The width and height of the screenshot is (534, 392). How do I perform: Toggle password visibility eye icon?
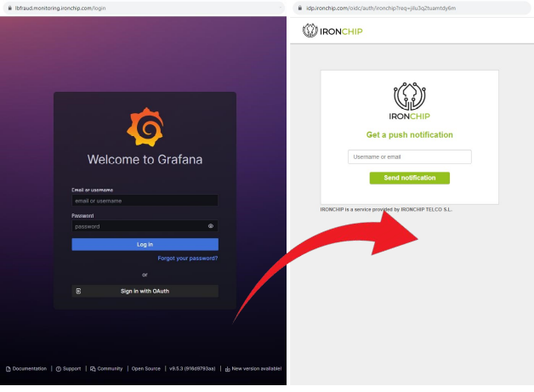click(x=211, y=226)
